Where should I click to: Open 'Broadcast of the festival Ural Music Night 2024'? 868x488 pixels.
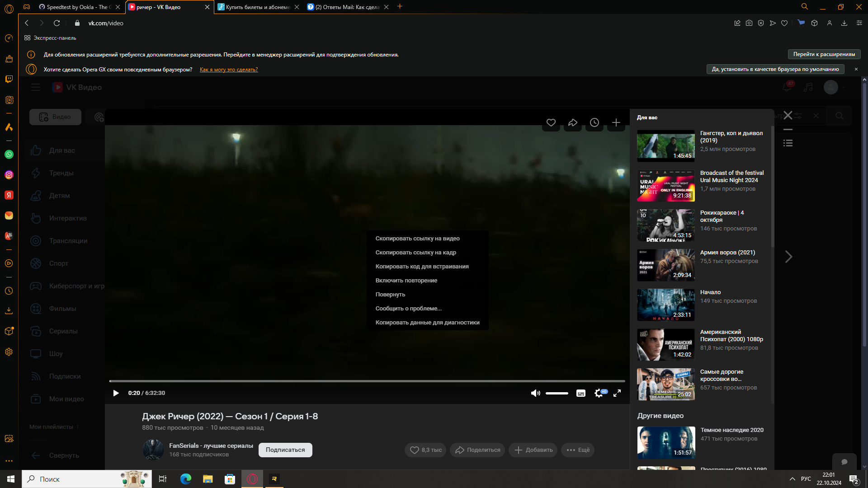[732, 177]
